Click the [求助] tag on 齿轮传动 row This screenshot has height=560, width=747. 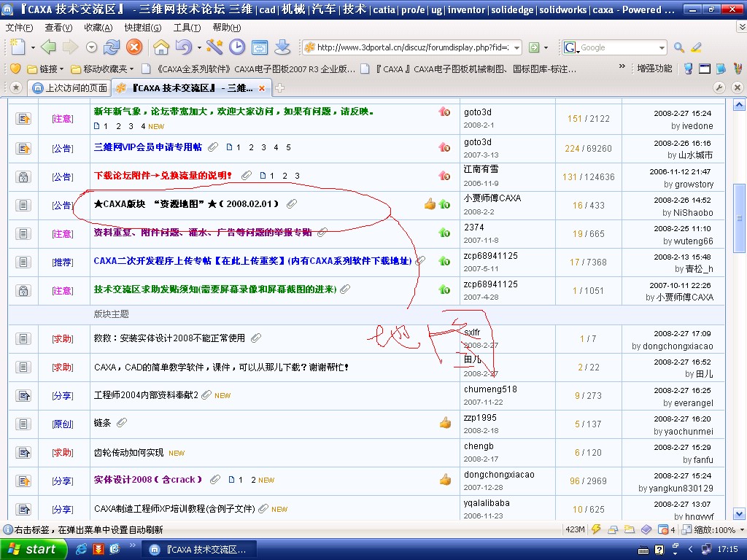click(x=63, y=453)
